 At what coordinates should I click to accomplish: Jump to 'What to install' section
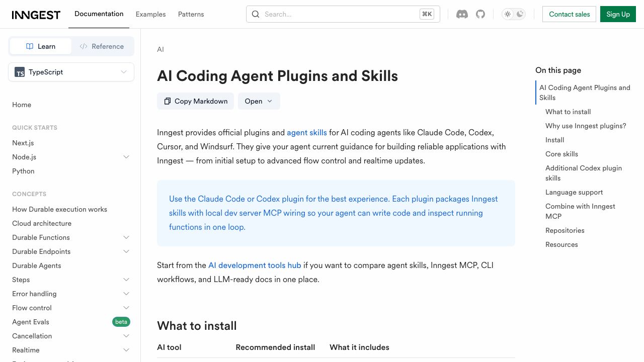568,112
